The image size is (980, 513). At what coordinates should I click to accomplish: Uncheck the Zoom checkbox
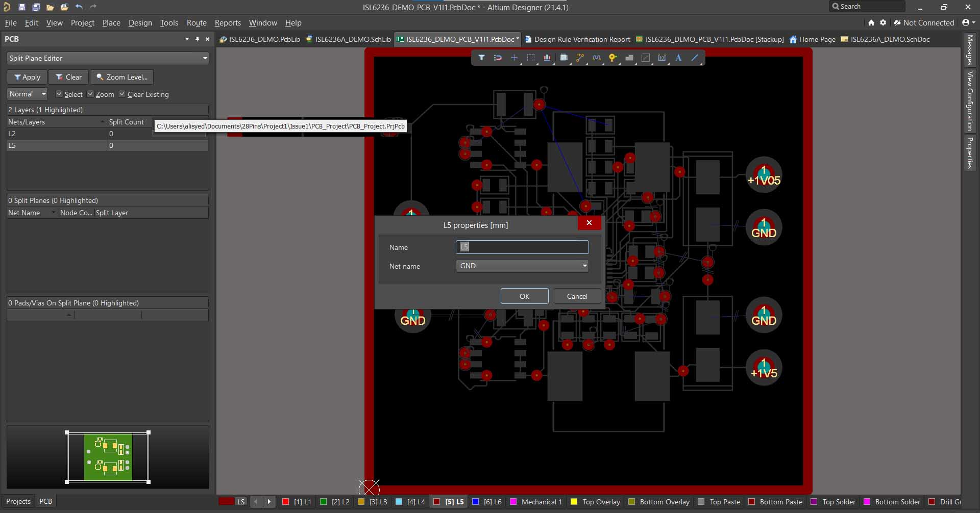tap(90, 94)
